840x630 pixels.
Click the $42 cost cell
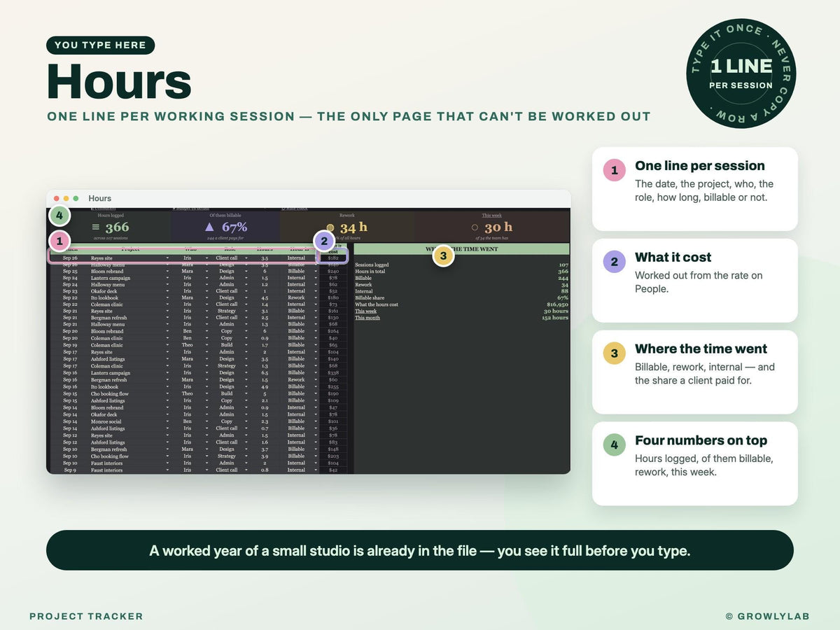tap(333, 470)
